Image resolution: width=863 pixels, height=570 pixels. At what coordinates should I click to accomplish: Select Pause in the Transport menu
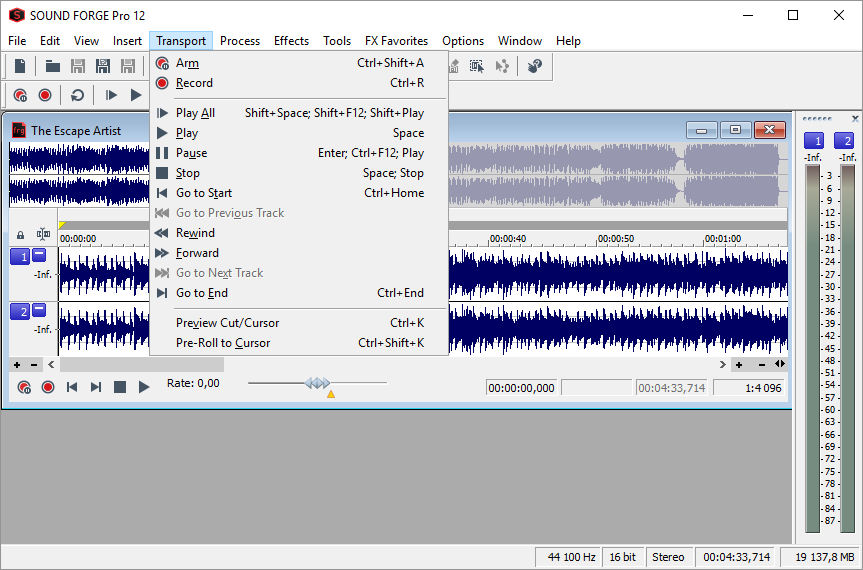299,153
